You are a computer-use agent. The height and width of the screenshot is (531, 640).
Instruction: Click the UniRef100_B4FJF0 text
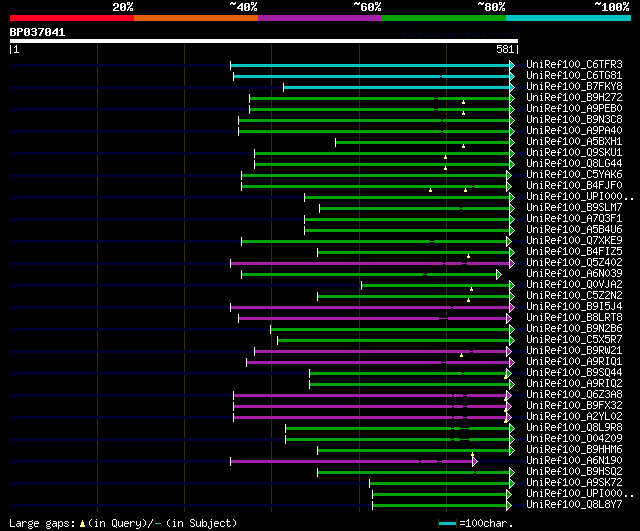(x=574, y=186)
